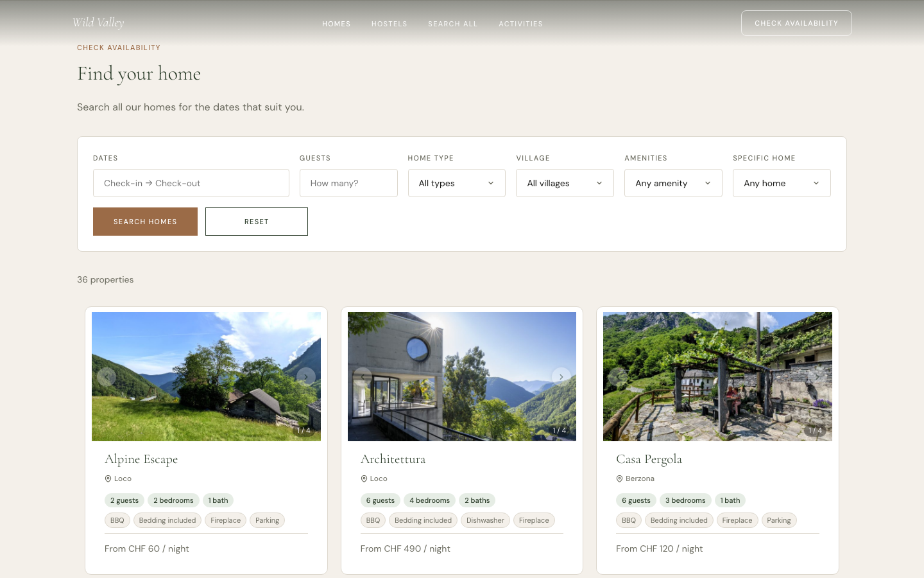Image resolution: width=924 pixels, height=578 pixels.
Task: Open Hostels navigation item
Action: 389,24
